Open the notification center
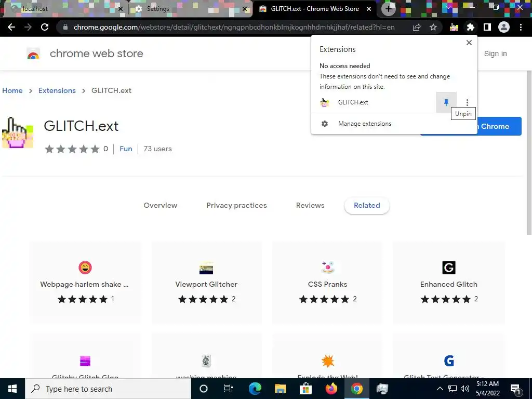Image resolution: width=532 pixels, height=399 pixels. tap(516, 389)
